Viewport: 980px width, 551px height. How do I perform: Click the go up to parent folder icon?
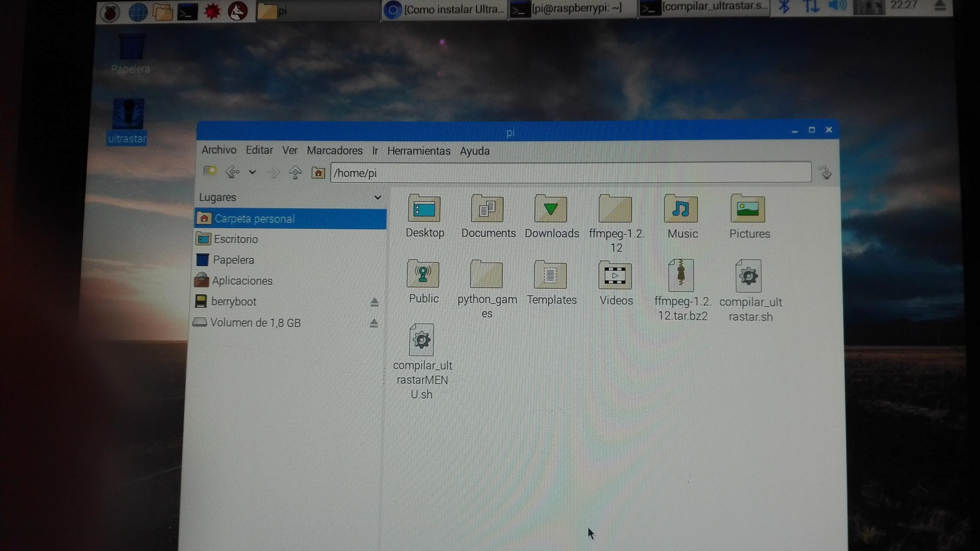coord(295,173)
